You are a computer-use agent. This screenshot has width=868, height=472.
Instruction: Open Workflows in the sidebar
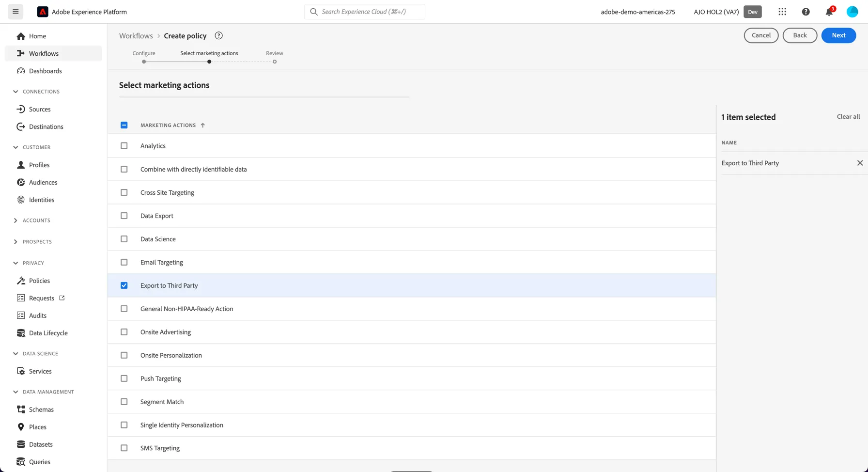53,53
